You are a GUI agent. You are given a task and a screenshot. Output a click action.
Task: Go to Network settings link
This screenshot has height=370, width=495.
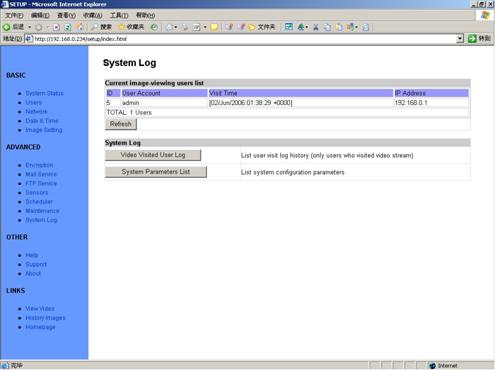pos(36,111)
